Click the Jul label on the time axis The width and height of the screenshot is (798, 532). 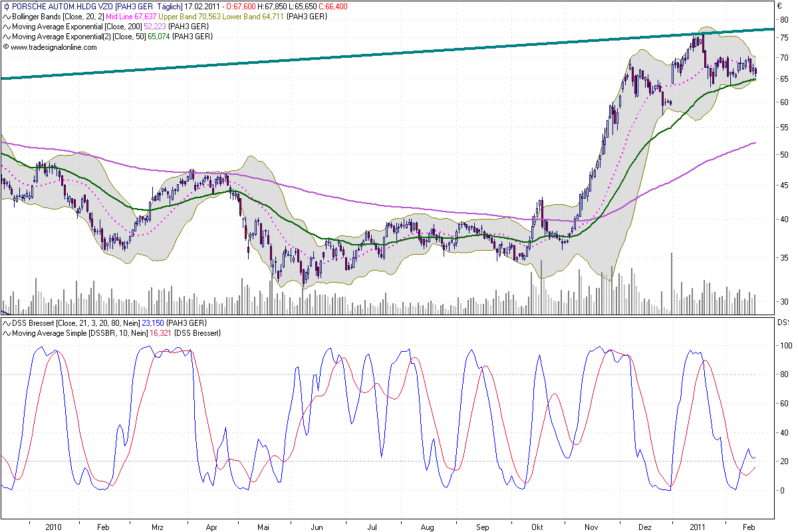pos(372,527)
